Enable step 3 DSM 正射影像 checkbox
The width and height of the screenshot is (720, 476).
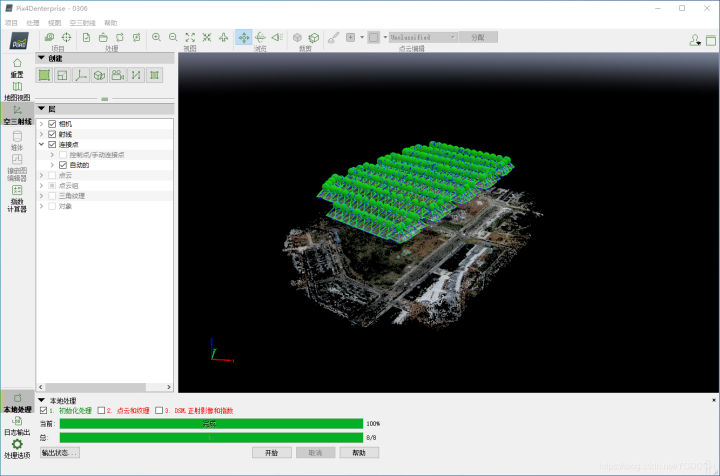pyautogui.click(x=160, y=410)
